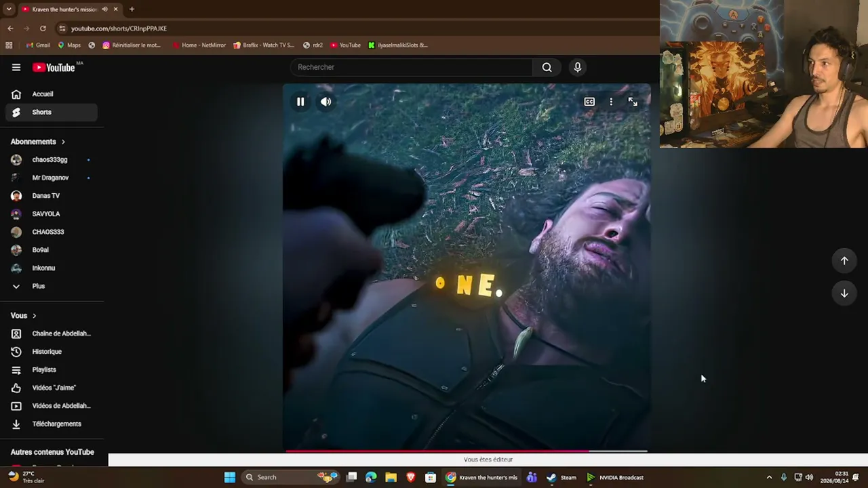Open the Inkonnu channel
This screenshot has width=868, height=488.
[52, 268]
